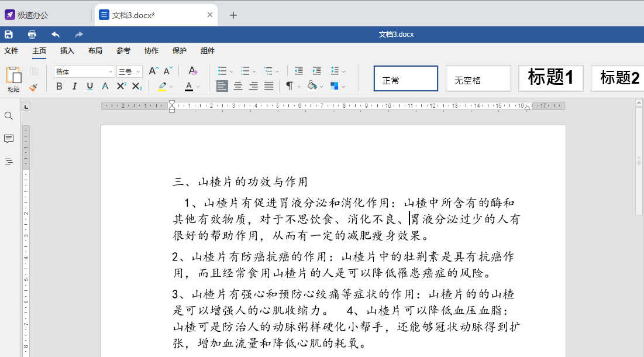Image resolution: width=644 pixels, height=357 pixels.
Task: Toggle right text alignment
Action: click(x=253, y=86)
